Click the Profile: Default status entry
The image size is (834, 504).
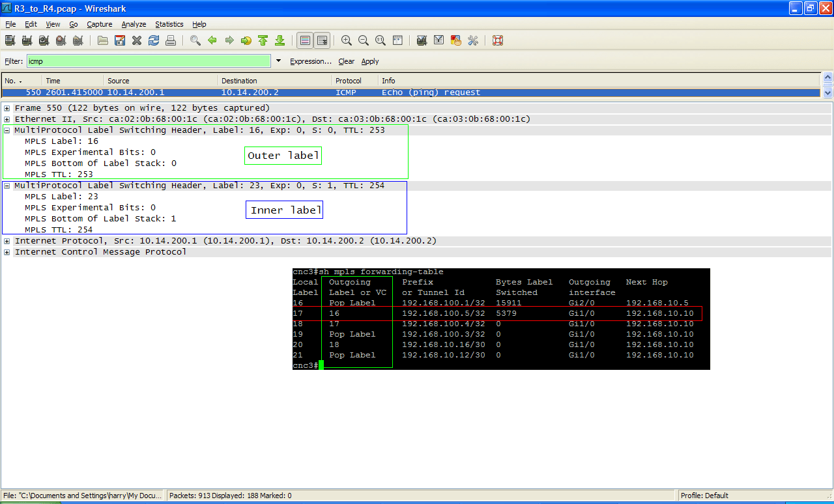tap(704, 496)
